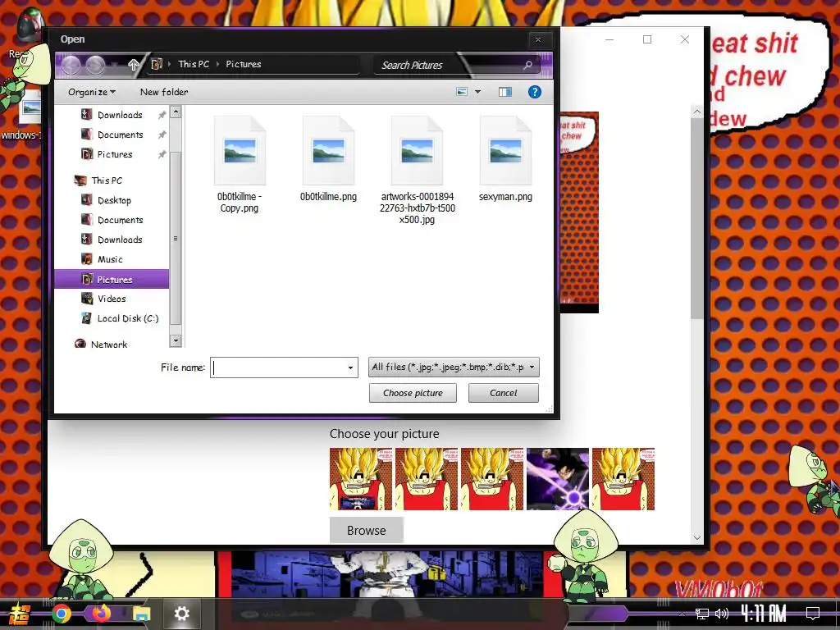Click the change view icon

(462, 92)
